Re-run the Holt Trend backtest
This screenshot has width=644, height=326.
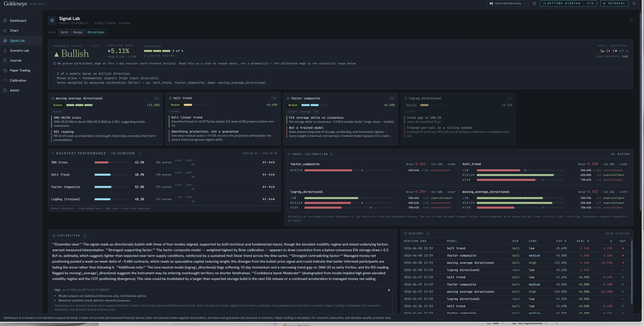pos(269,175)
